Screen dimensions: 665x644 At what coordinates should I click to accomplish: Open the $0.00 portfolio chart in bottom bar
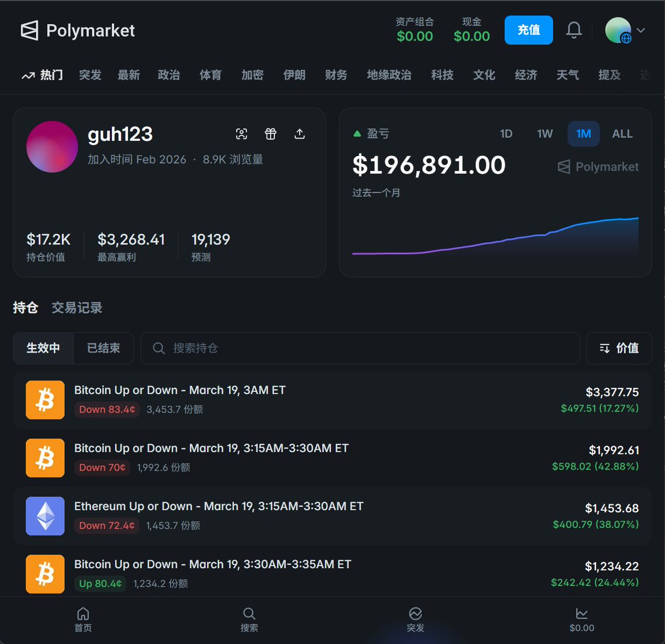click(x=582, y=620)
